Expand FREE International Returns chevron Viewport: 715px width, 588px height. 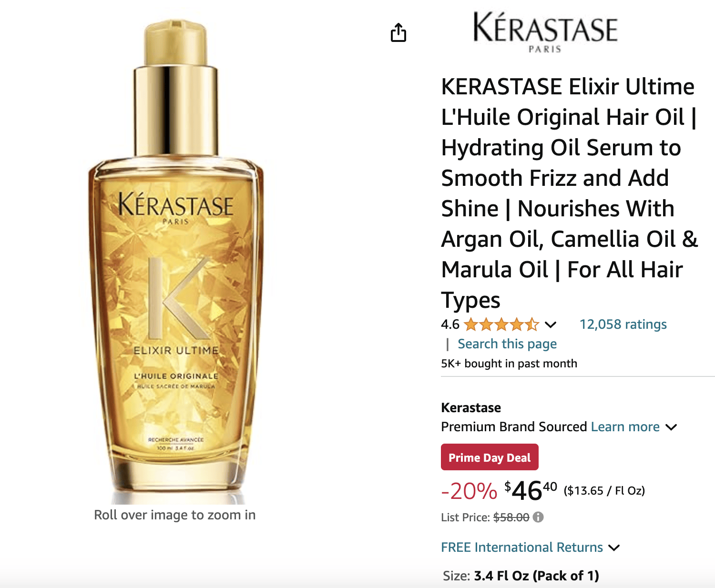click(614, 547)
